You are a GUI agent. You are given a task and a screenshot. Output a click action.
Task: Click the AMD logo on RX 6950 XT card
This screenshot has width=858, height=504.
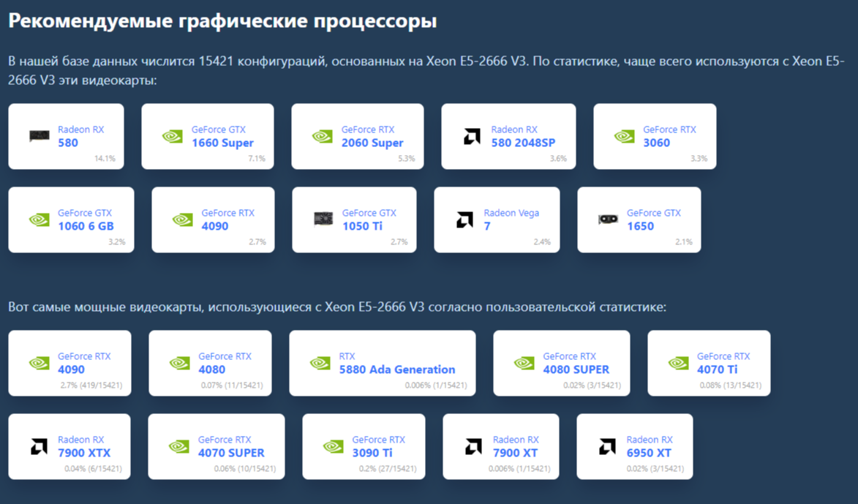[607, 446]
